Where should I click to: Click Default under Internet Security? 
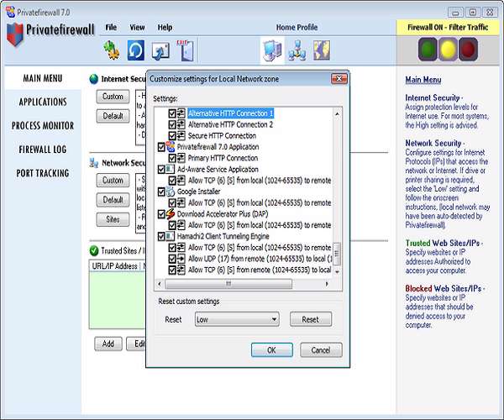click(113, 116)
